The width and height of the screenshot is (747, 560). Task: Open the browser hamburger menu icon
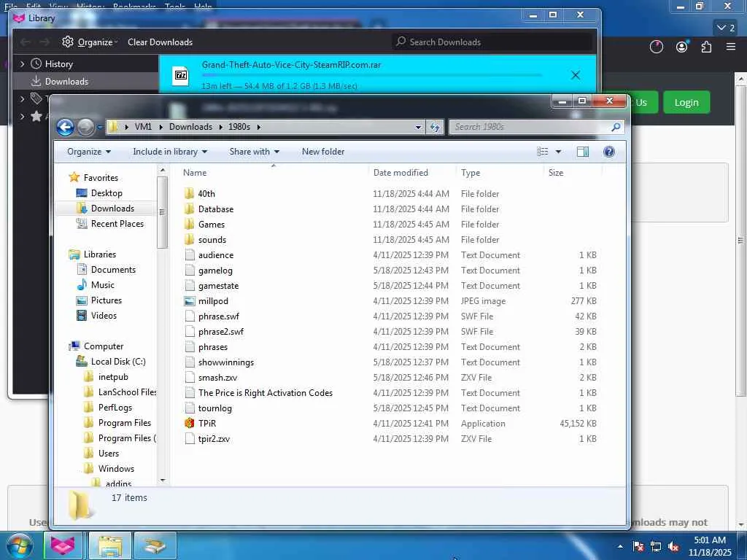[731, 47]
